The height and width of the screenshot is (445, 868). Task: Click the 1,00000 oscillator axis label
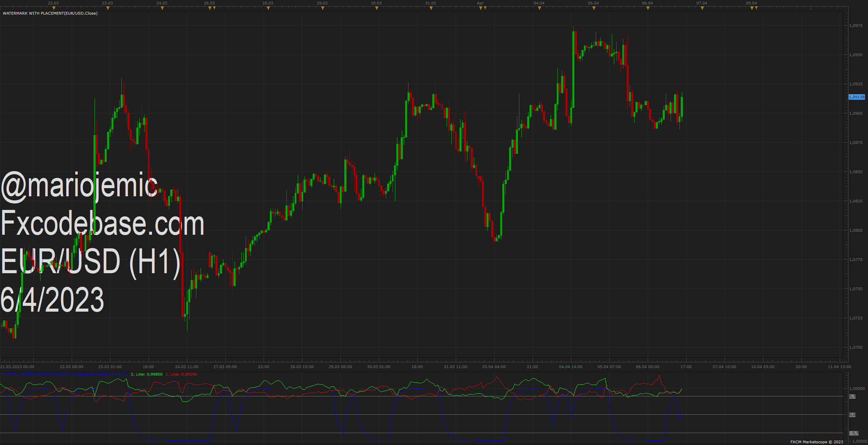coord(857,389)
